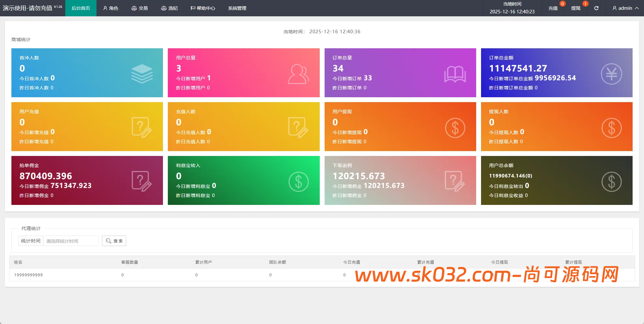
Task: Click the 充值 notification link
Action: tap(553, 8)
